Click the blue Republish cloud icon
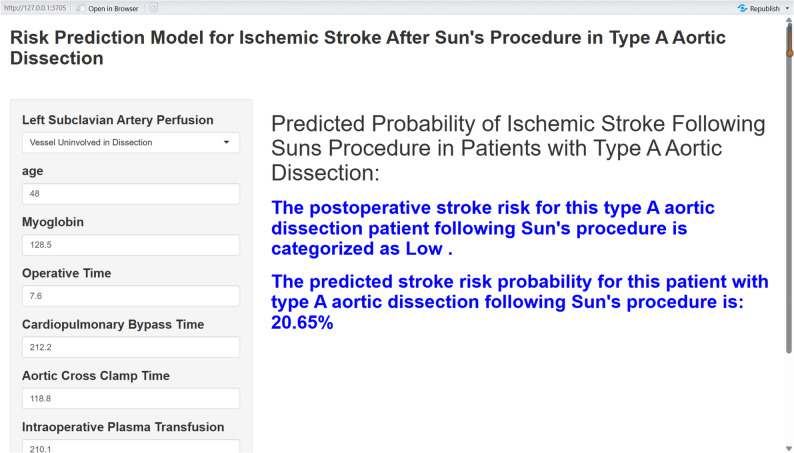The height and width of the screenshot is (453, 794). (x=742, y=8)
